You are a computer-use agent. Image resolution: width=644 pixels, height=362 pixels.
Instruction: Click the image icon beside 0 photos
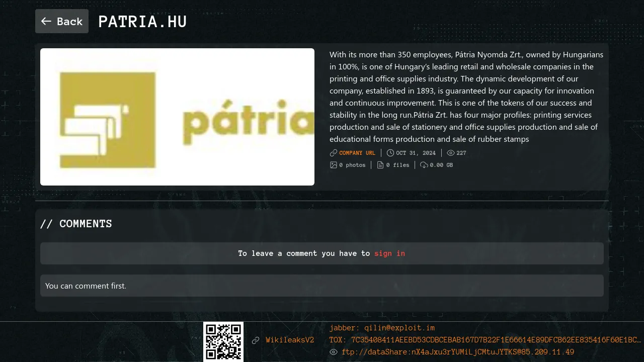coord(334,165)
